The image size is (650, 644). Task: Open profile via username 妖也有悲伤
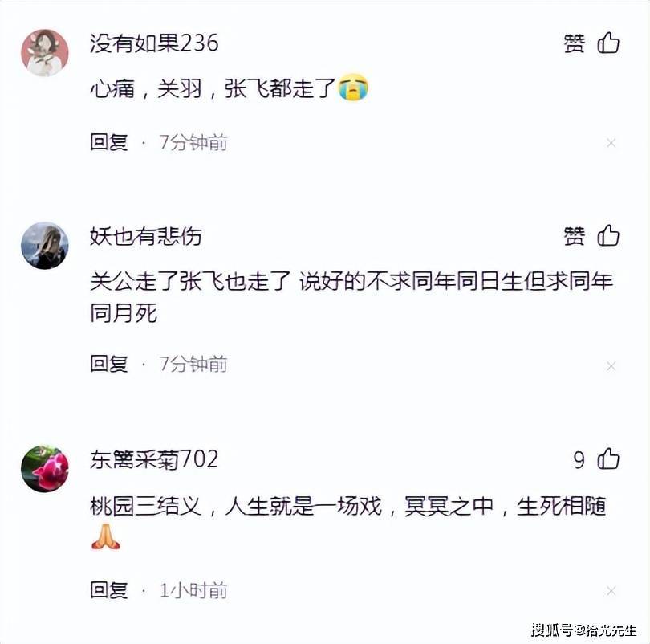pos(146,236)
